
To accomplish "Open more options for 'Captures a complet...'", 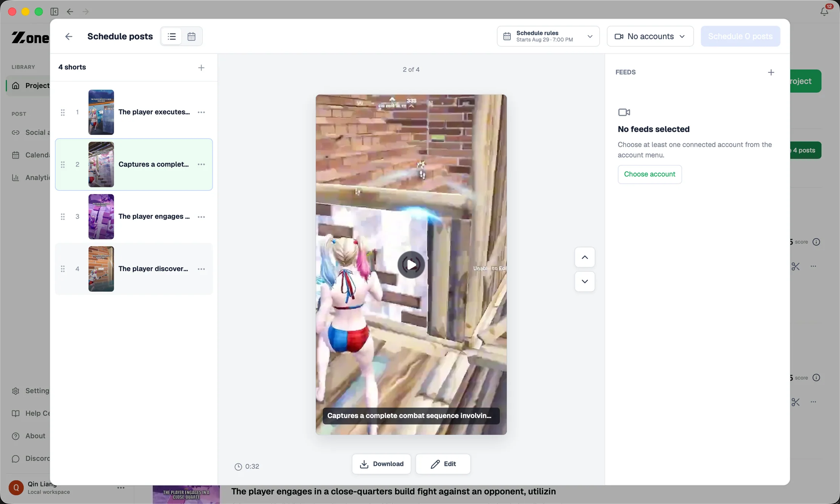I will (201, 165).
